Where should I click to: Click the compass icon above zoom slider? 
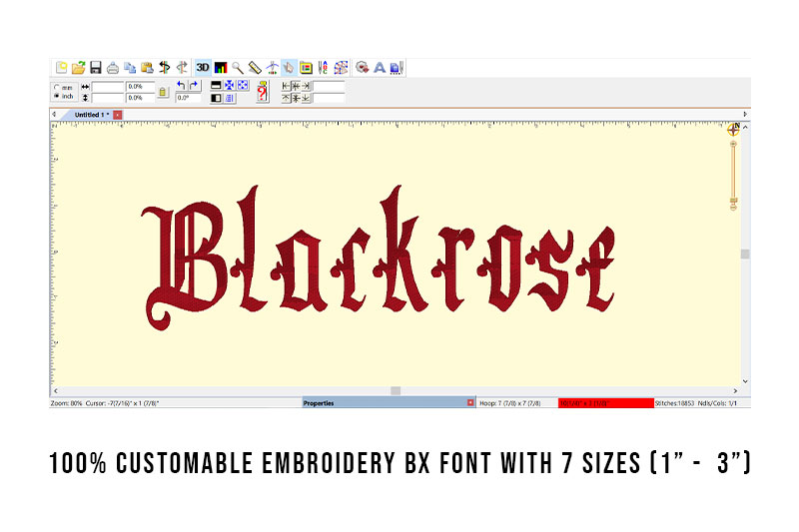734,130
